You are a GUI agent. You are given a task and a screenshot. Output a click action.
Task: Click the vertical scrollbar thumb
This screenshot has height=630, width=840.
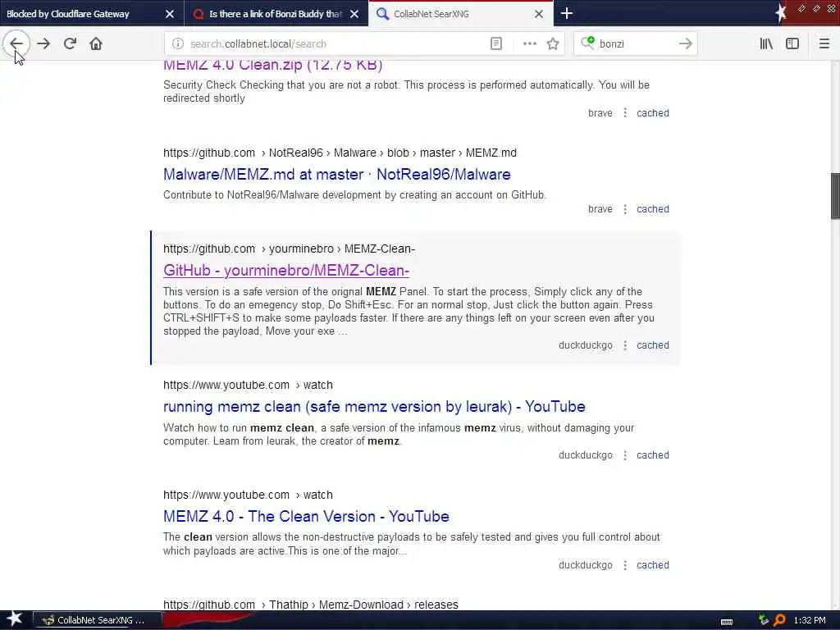pyautogui.click(x=835, y=195)
